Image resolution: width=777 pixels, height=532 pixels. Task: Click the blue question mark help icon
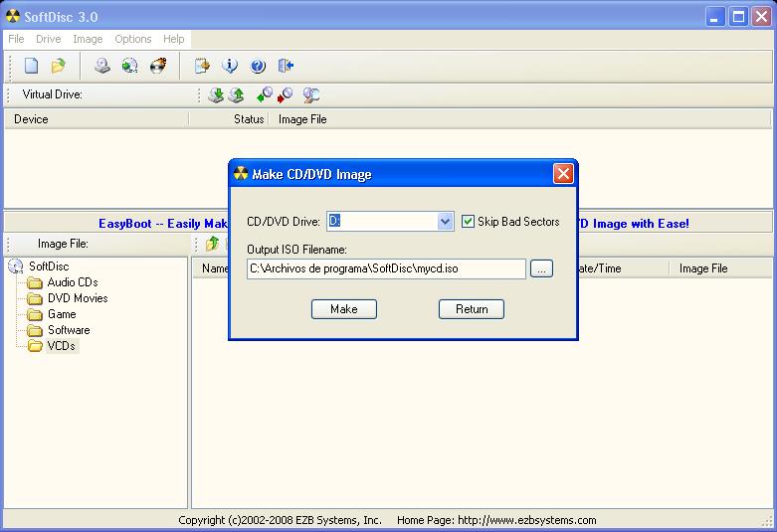point(258,66)
